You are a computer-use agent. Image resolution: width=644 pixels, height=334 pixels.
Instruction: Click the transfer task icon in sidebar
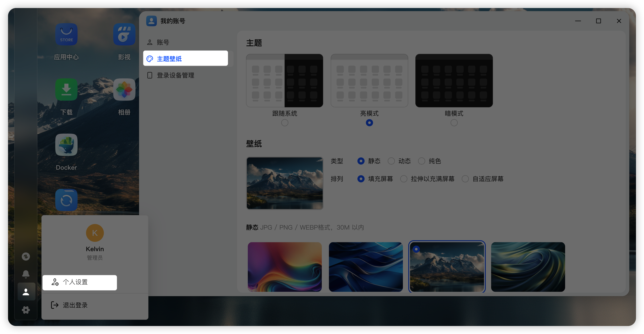pyautogui.click(x=26, y=257)
